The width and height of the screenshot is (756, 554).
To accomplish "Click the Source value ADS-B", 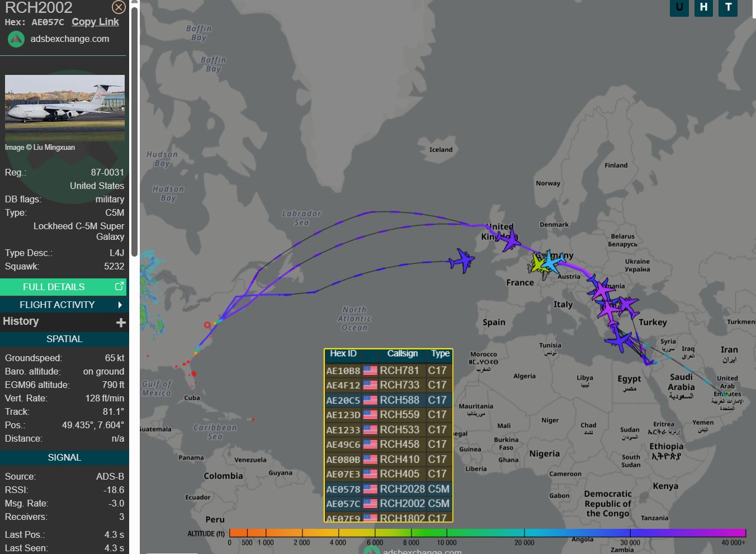I will [110, 477].
